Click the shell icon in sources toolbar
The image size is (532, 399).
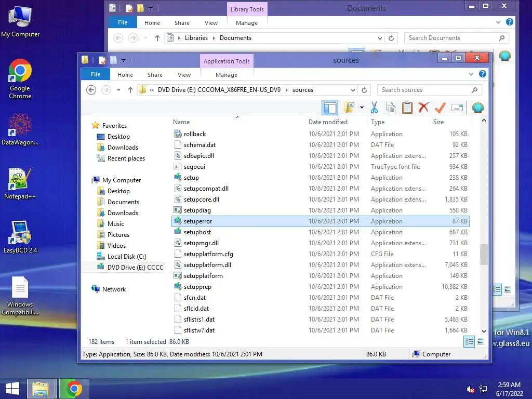click(478, 108)
